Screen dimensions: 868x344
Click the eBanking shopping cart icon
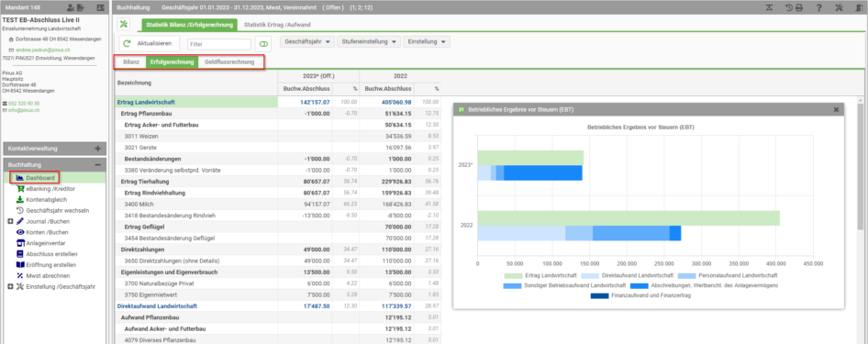[x=20, y=189]
